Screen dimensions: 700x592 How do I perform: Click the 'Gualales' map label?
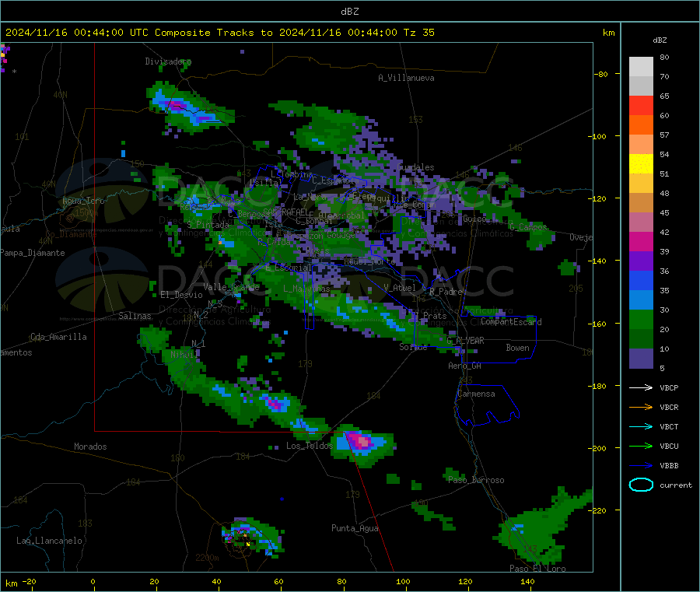click(x=415, y=167)
